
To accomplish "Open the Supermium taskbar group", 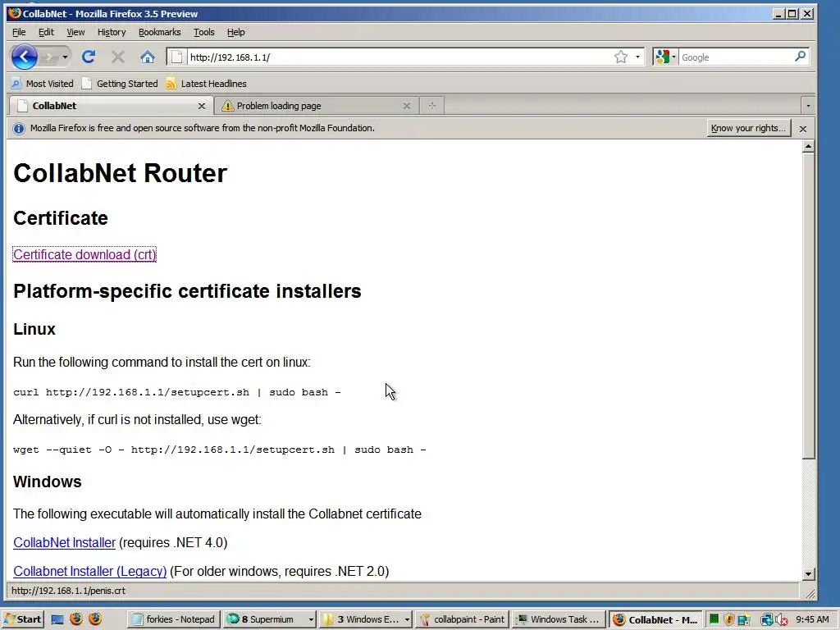I will coord(269,619).
